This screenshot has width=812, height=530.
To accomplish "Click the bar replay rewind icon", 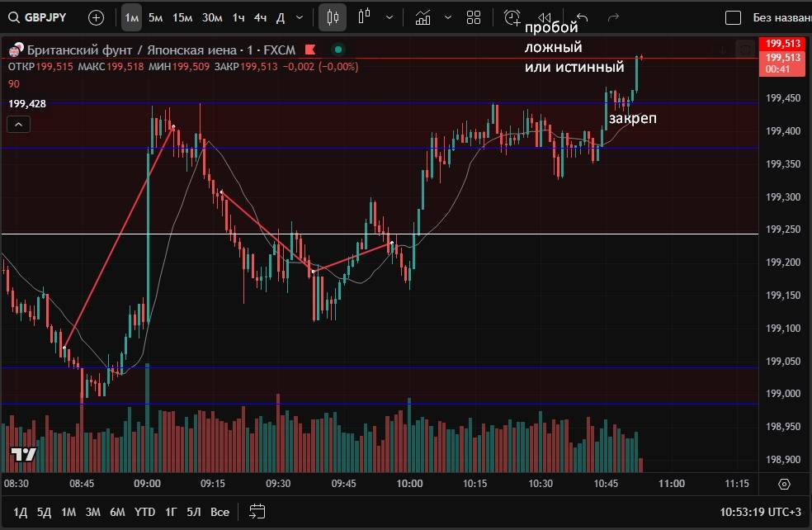I will (544, 17).
